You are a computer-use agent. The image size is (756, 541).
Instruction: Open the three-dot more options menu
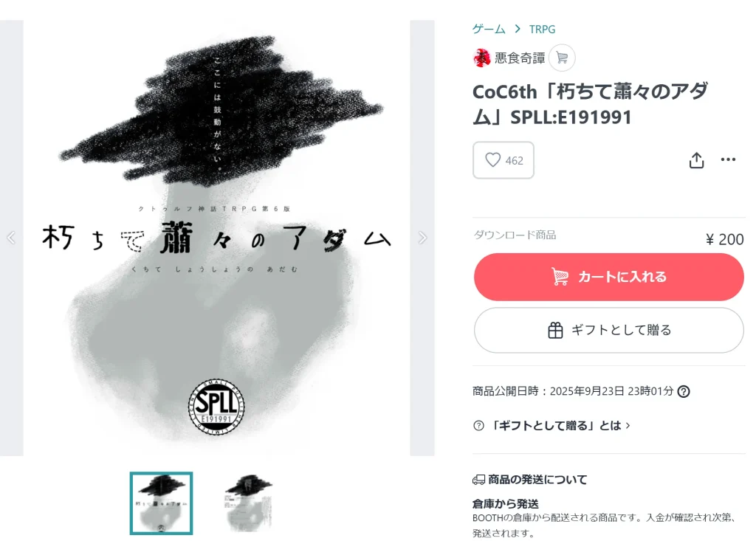click(x=728, y=159)
